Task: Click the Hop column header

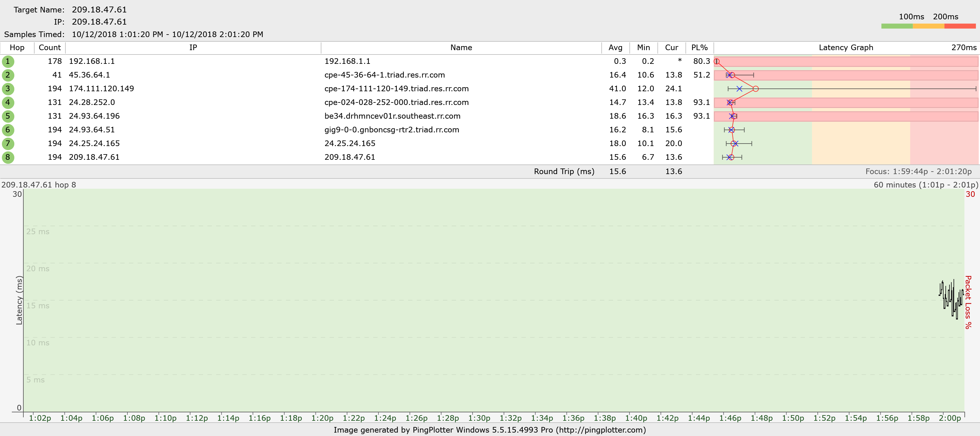Action: [17, 48]
